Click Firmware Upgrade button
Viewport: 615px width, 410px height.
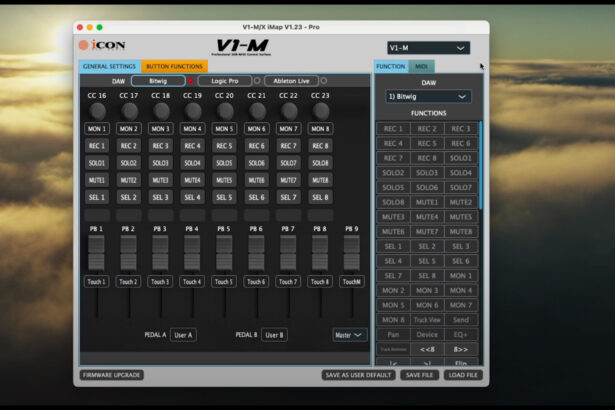(112, 375)
